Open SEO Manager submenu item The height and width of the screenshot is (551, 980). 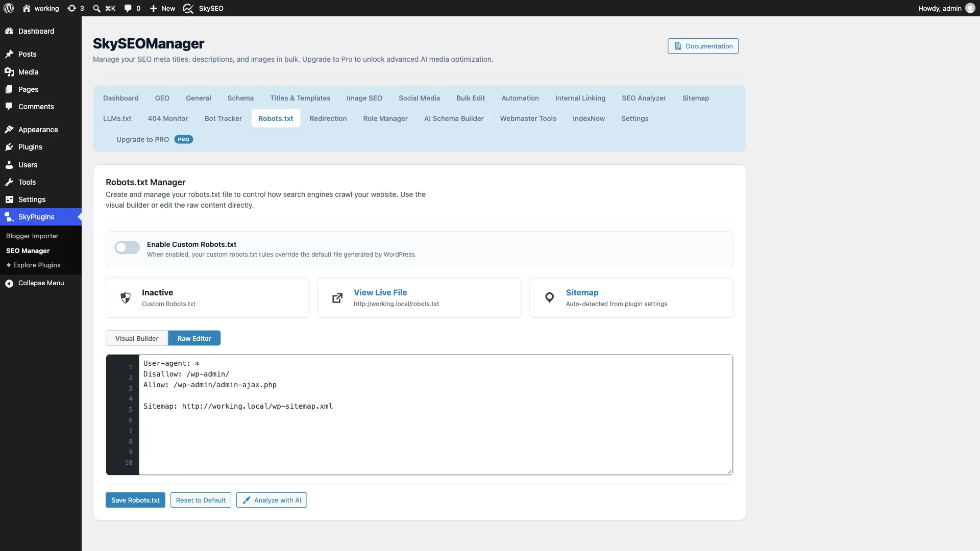pos(28,251)
